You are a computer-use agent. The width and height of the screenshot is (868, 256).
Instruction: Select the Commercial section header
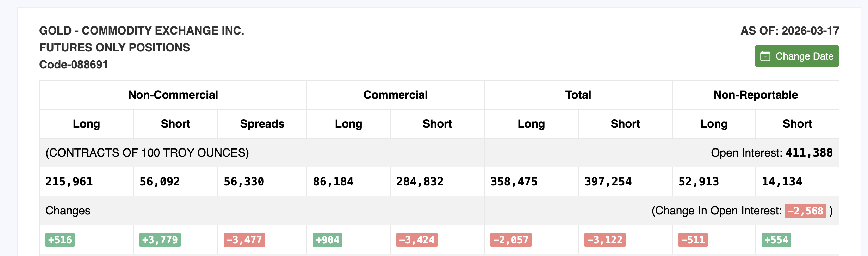(395, 95)
